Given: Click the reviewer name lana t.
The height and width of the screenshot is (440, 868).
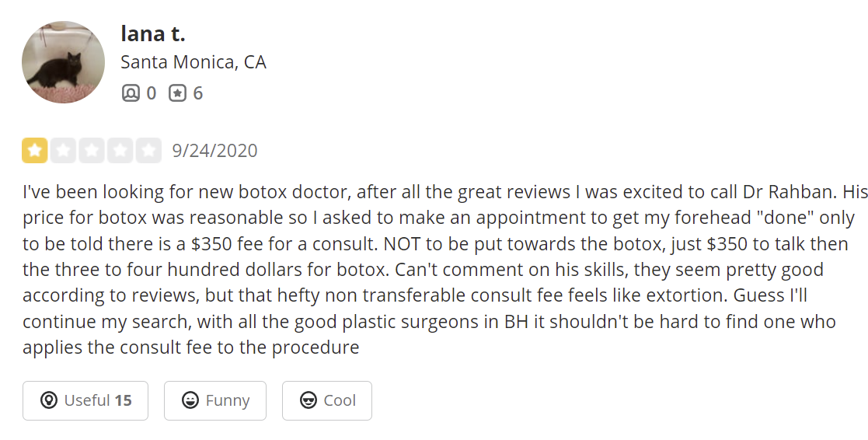Looking at the screenshot, I should click(152, 33).
